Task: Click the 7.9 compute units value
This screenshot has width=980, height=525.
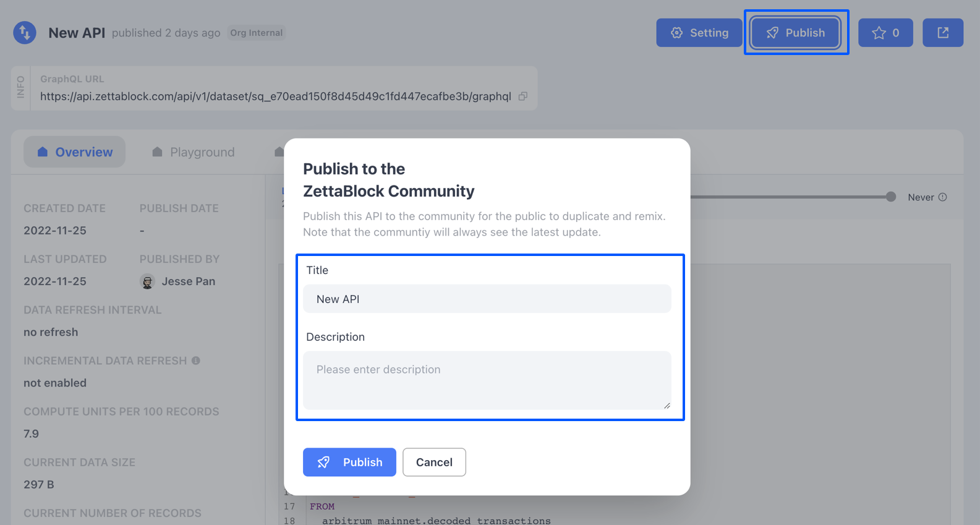Action: coord(31,433)
